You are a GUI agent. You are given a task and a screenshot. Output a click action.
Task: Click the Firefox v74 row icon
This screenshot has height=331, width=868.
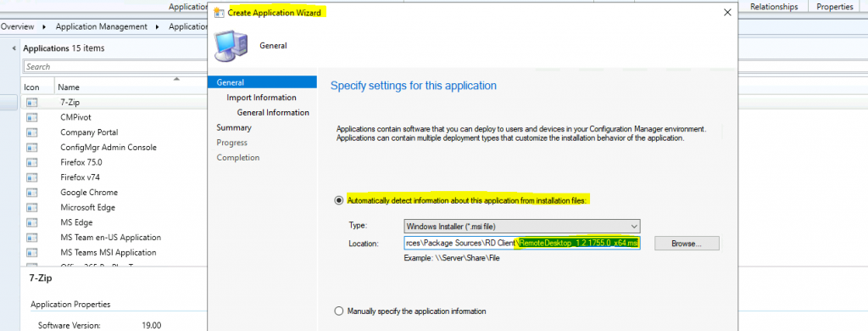pyautogui.click(x=31, y=177)
